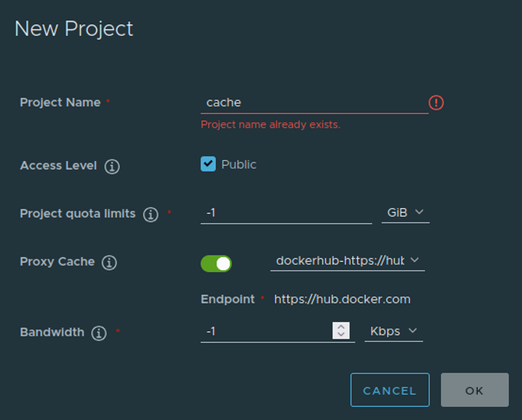Click the Cancel button
The height and width of the screenshot is (420, 522).
(390, 391)
